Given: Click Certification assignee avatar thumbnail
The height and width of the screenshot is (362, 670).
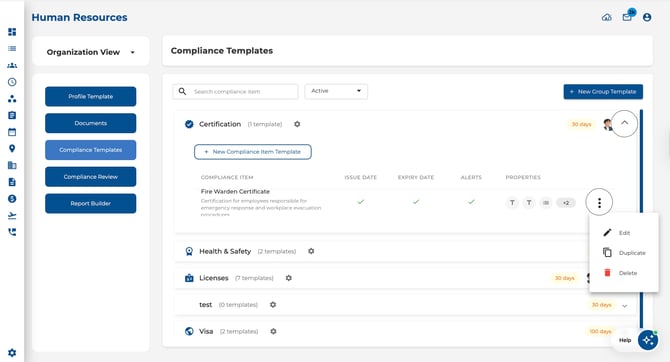Looking at the screenshot, I should (607, 124).
